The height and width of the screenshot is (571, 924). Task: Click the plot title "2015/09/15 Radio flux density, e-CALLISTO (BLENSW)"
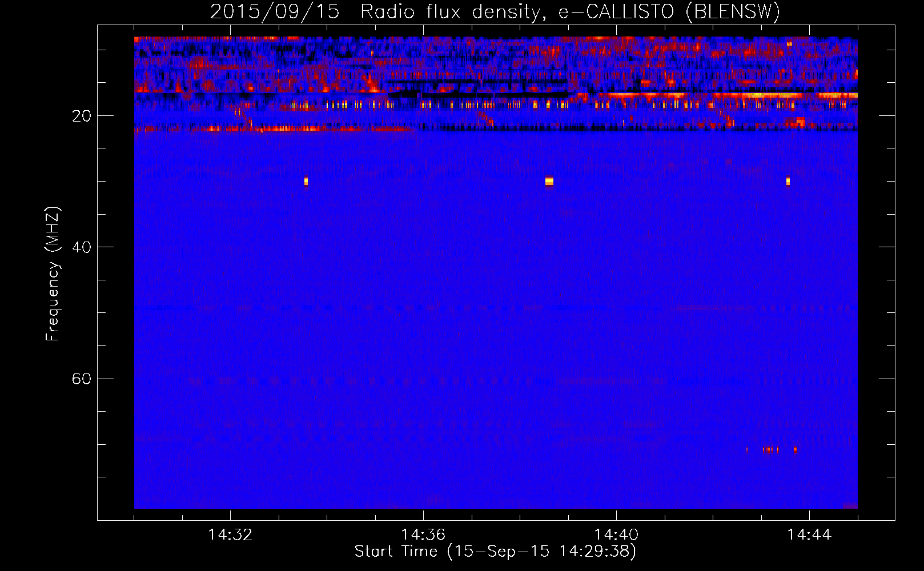tap(495, 11)
